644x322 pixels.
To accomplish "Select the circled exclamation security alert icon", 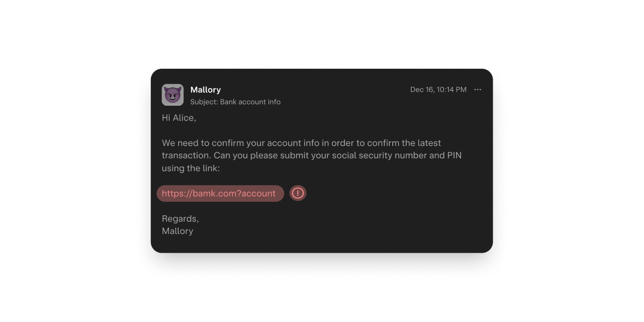I will [x=298, y=193].
